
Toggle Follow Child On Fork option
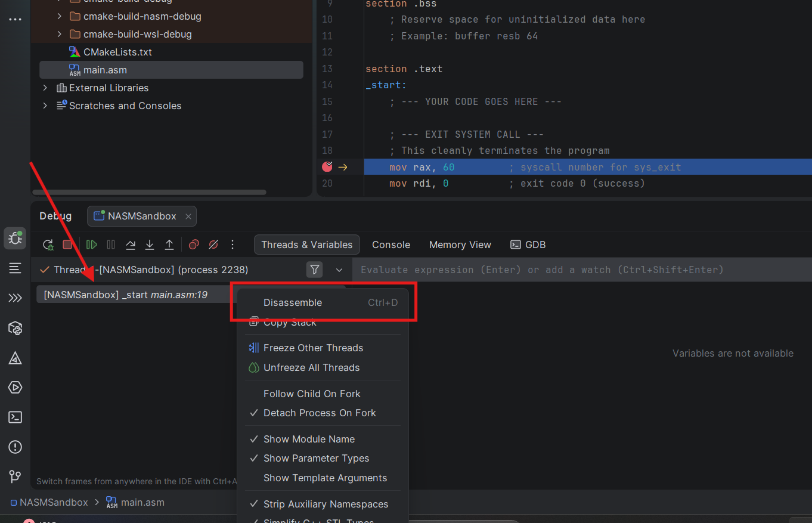[323, 394]
